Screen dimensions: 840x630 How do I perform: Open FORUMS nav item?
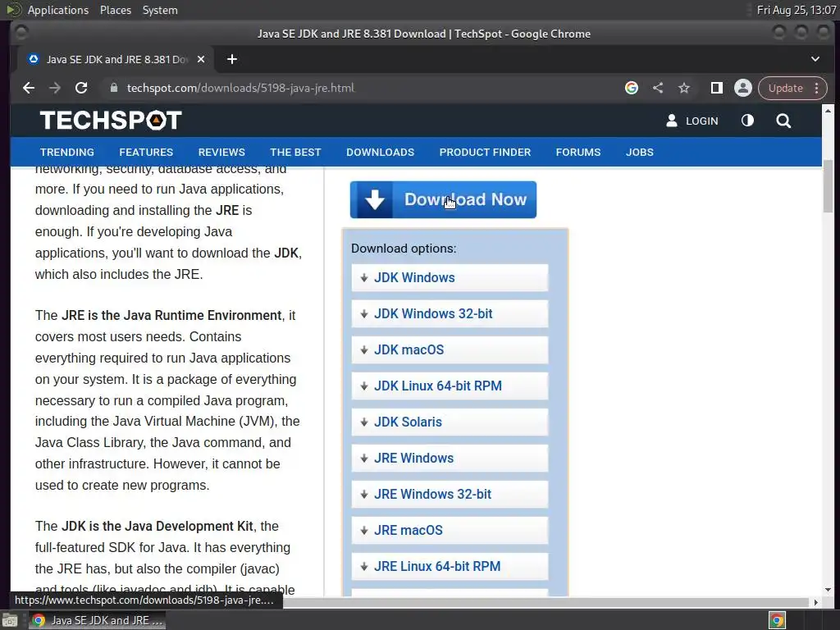coord(578,152)
